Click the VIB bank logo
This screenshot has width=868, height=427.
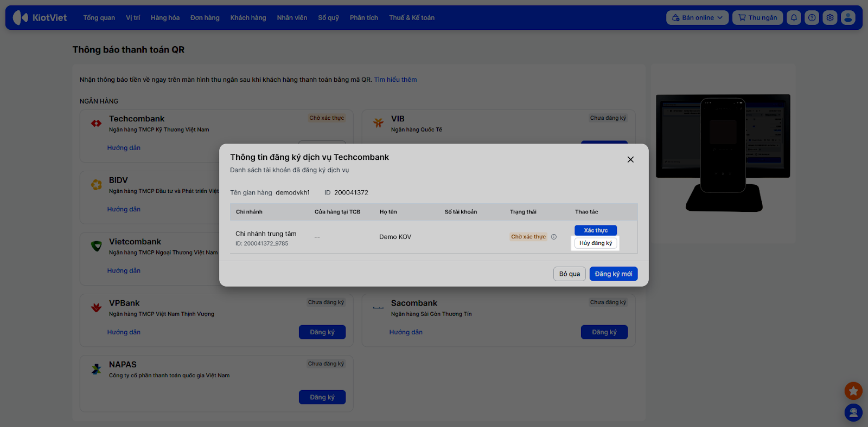tap(378, 123)
